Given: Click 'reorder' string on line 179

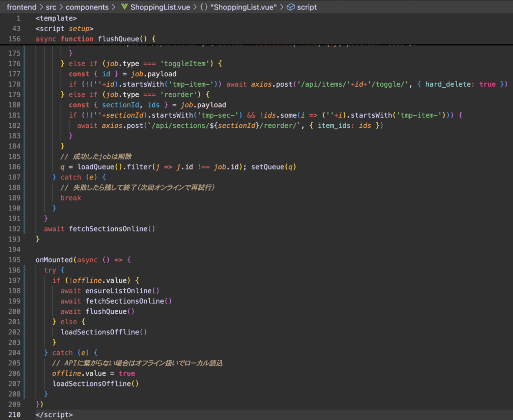Looking at the screenshot, I should coord(180,95).
